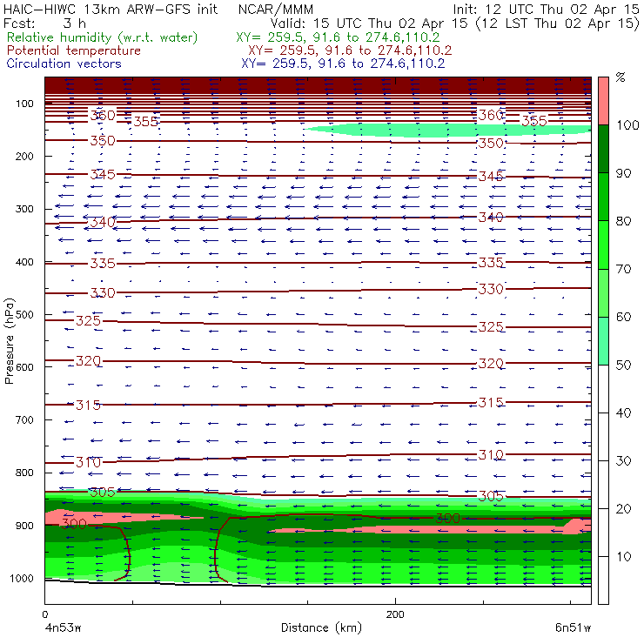Click the 90 value label beside the colorbar

pyautogui.click(x=623, y=173)
